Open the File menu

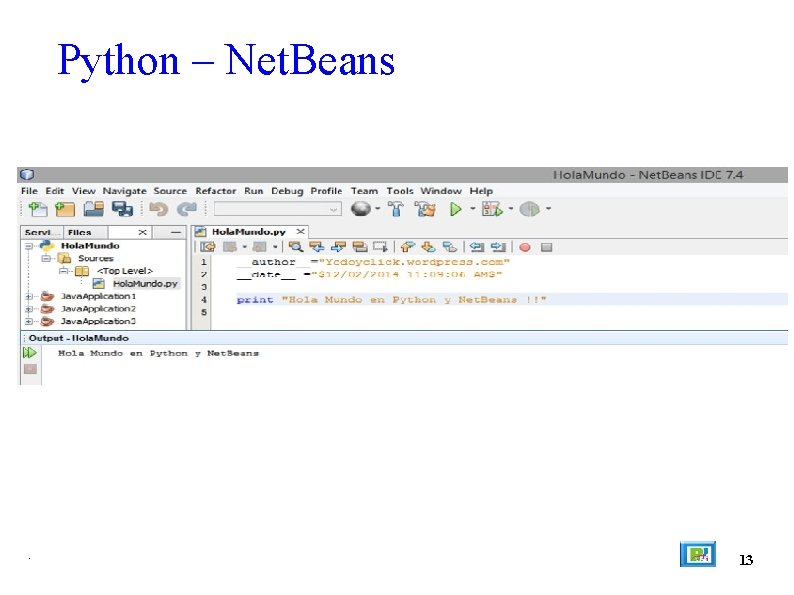tap(29, 191)
